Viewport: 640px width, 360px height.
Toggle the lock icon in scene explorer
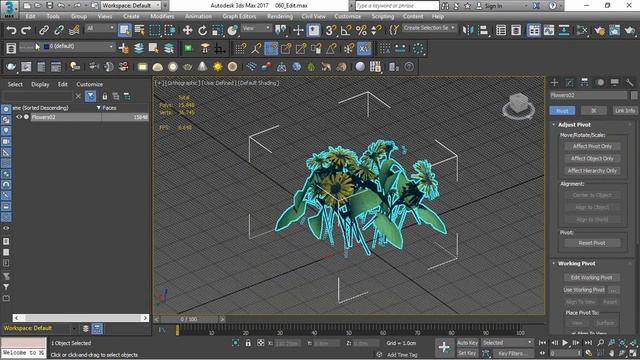click(105, 96)
